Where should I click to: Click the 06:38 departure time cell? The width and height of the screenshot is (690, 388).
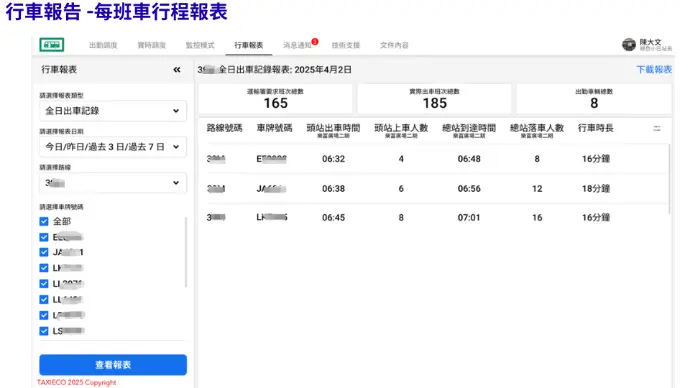pos(333,189)
